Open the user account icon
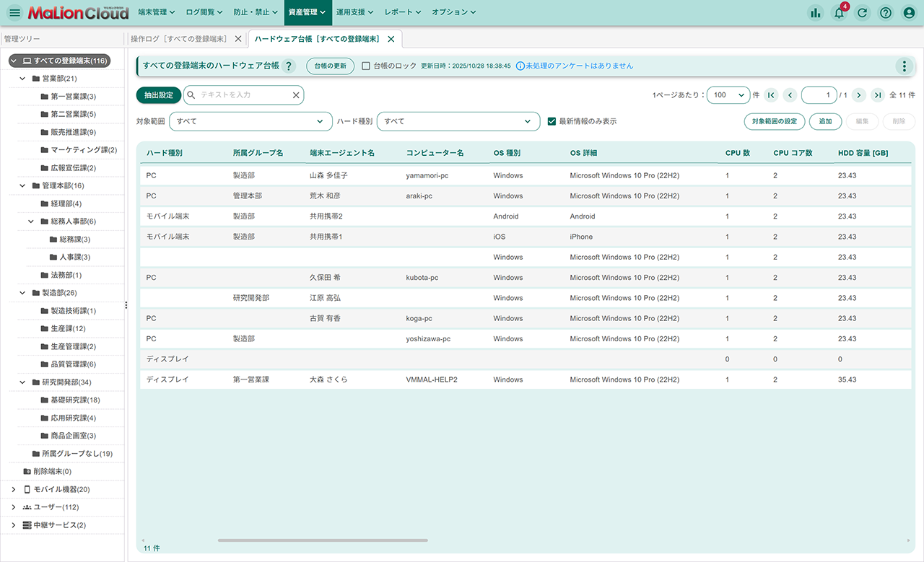 pos(909,12)
